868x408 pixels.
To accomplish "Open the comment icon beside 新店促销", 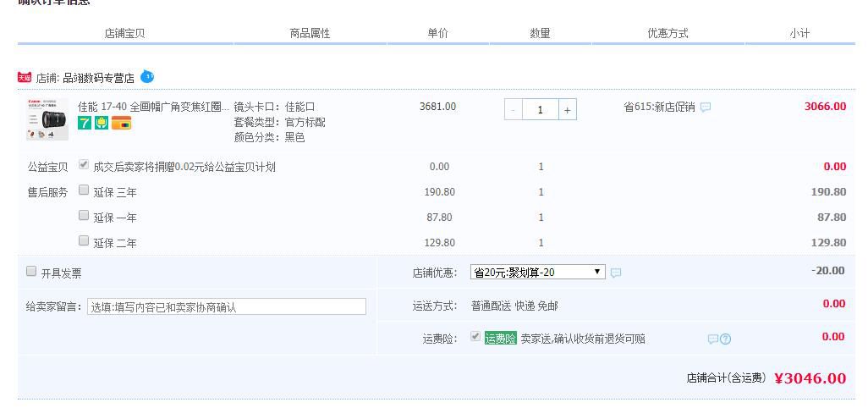I will tap(706, 107).
